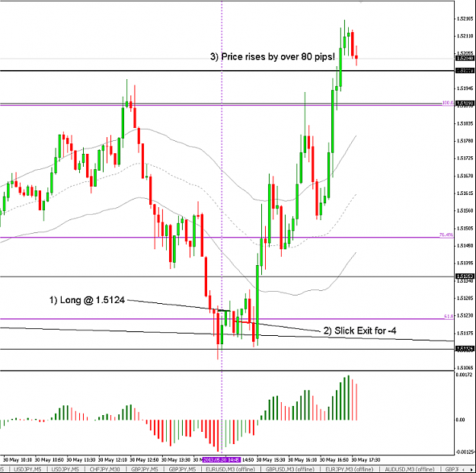
Task: Click the highlighted 1.51353 horizontal line price tag
Action: (x=465, y=276)
